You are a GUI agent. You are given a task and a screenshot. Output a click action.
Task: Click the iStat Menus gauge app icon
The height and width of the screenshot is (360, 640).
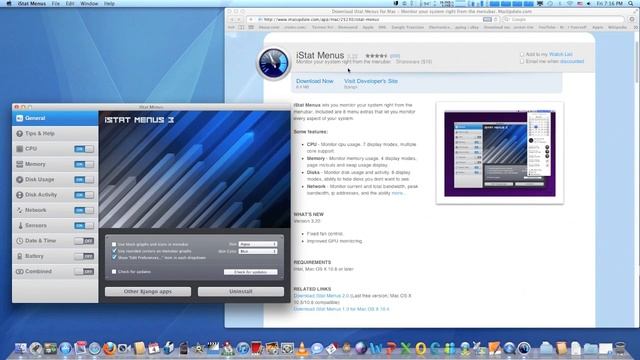point(273,64)
